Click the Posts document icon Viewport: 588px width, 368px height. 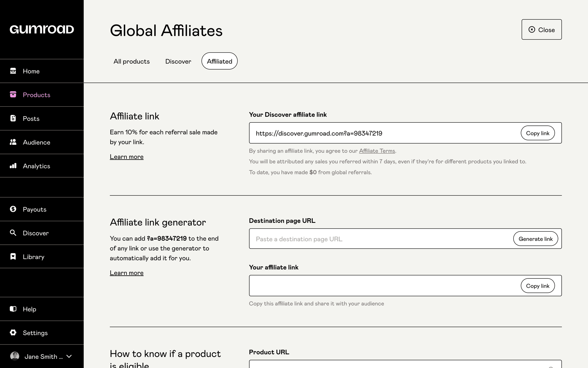pyautogui.click(x=13, y=118)
